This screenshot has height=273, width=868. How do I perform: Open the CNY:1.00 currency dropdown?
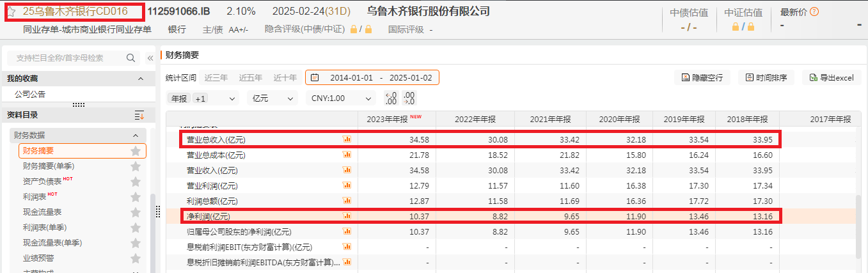click(x=340, y=98)
